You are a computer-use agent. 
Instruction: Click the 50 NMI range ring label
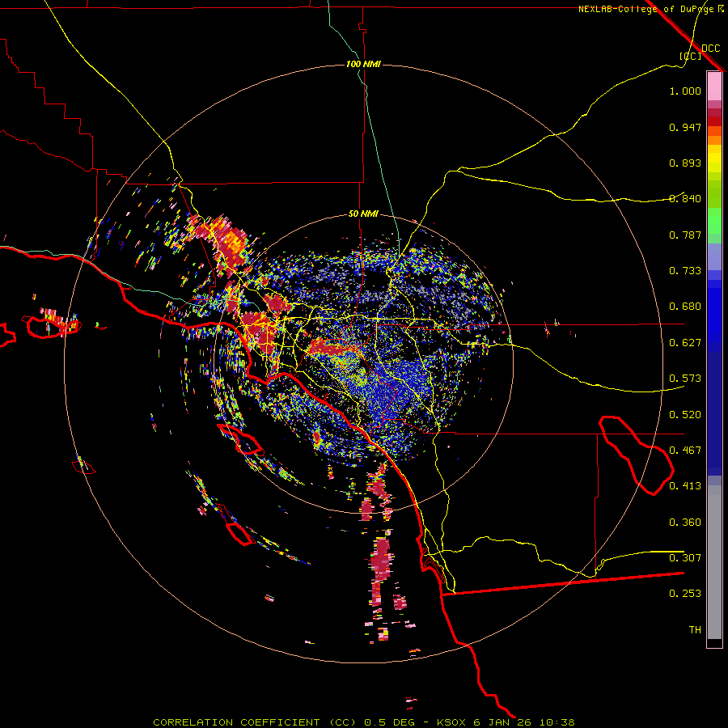pyautogui.click(x=363, y=214)
